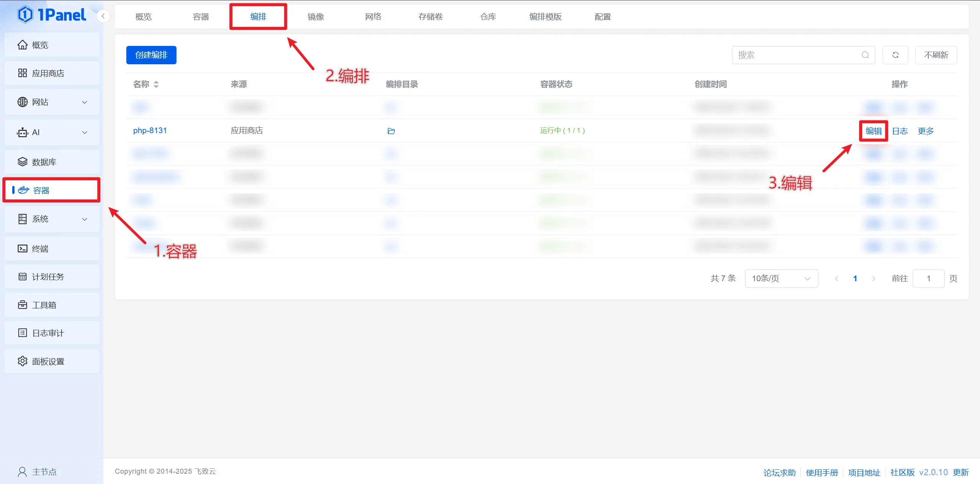980x484 pixels.
Task: Open the 不刷新 auto-refresh dropdown
Action: (x=936, y=55)
